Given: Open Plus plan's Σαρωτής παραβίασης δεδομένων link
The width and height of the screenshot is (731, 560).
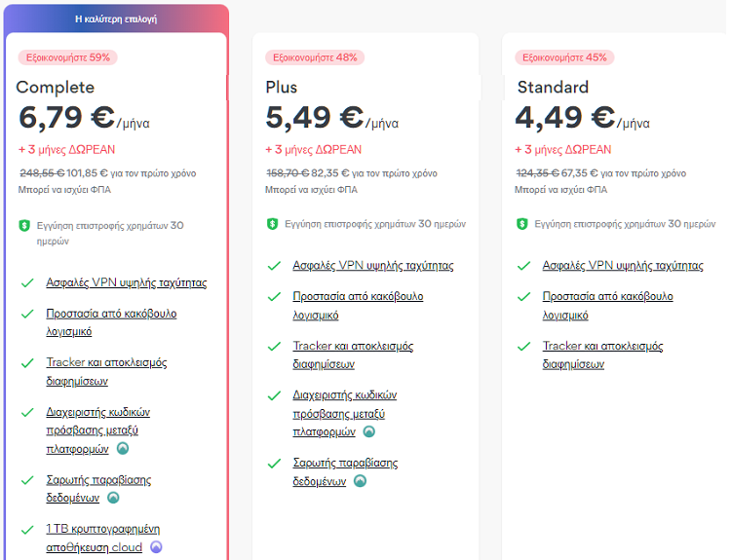Looking at the screenshot, I should (x=345, y=472).
